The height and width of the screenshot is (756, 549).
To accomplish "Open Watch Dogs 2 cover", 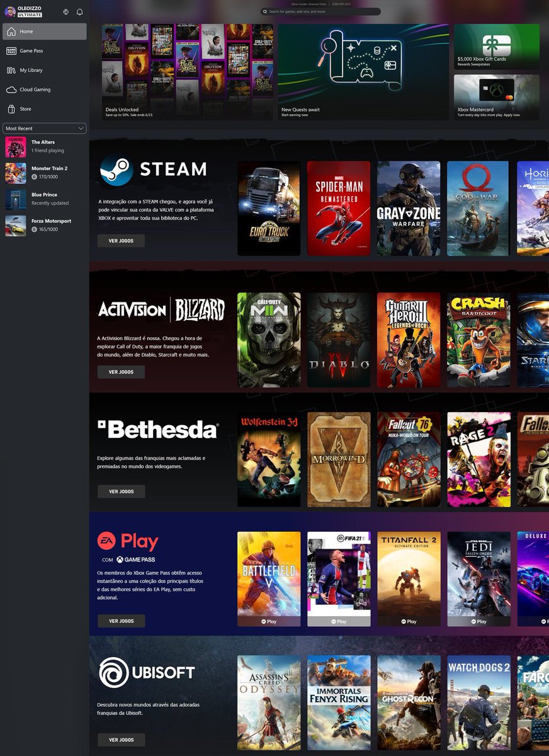I will click(478, 703).
